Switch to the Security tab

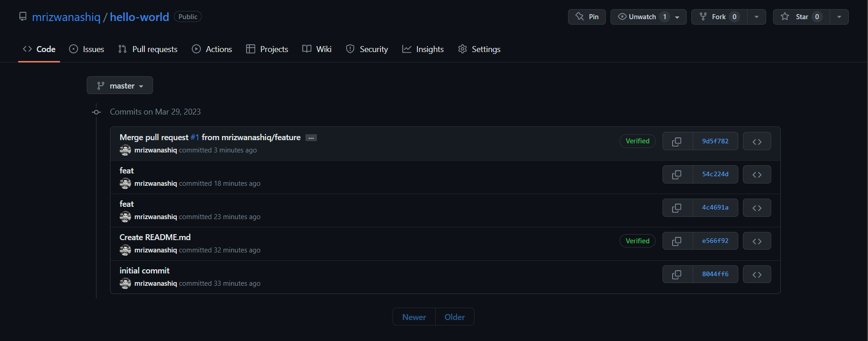coord(367,49)
